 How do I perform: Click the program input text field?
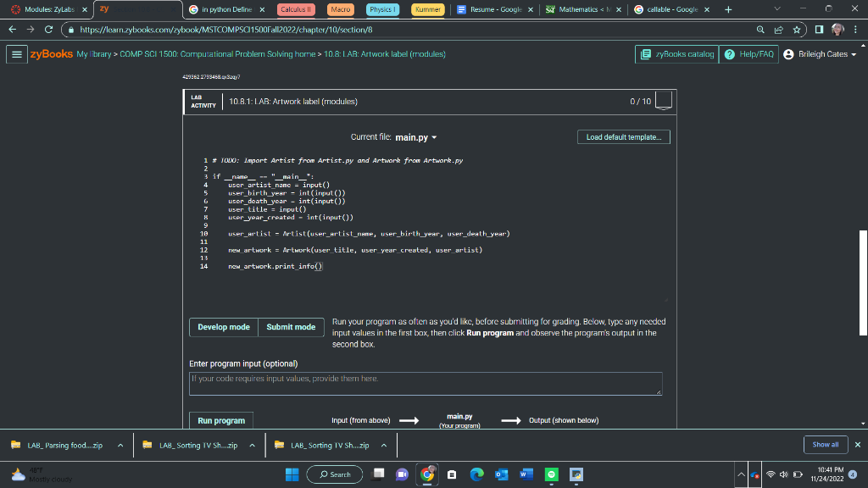(426, 383)
